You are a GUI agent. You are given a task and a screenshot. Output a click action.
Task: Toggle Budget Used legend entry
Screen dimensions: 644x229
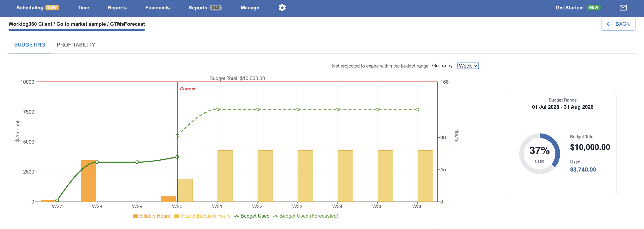(x=252, y=216)
